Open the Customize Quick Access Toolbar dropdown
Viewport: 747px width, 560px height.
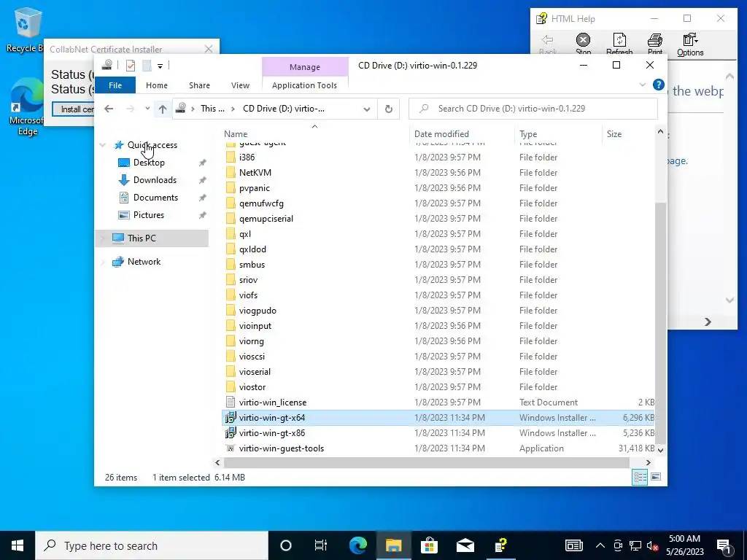click(x=160, y=66)
